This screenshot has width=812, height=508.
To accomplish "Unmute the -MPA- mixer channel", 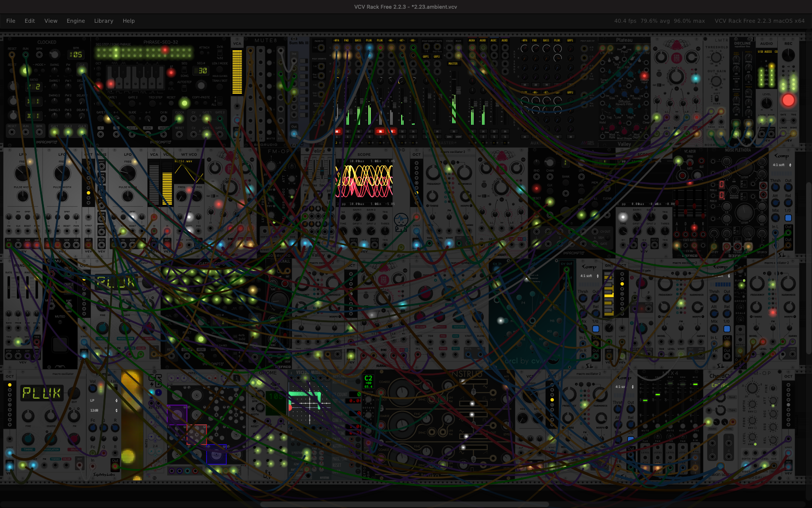I will pos(337,131).
